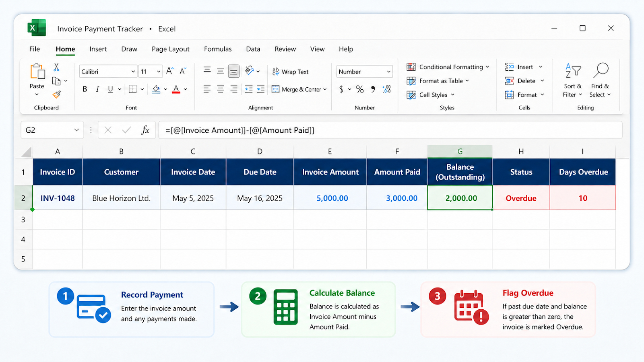Expand the Borders dropdown arrow
Viewport: 644px width, 362px height.
[142, 89]
